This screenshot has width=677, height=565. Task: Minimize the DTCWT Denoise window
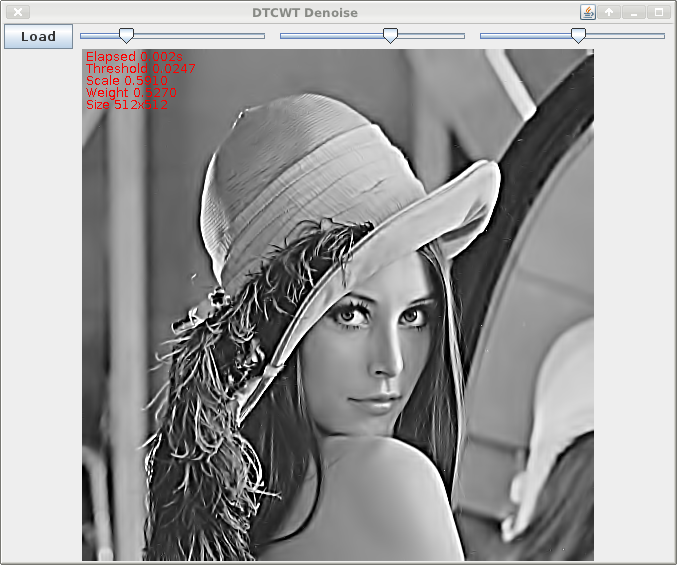click(634, 12)
